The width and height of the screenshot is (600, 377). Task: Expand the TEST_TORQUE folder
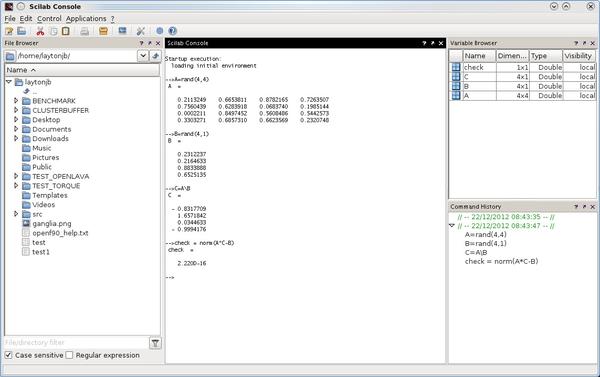(x=16, y=186)
